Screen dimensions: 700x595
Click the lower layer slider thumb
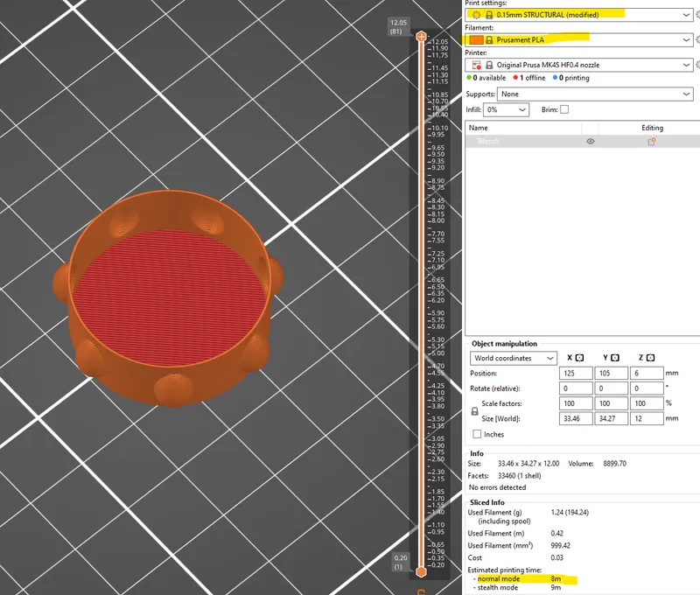coord(421,571)
